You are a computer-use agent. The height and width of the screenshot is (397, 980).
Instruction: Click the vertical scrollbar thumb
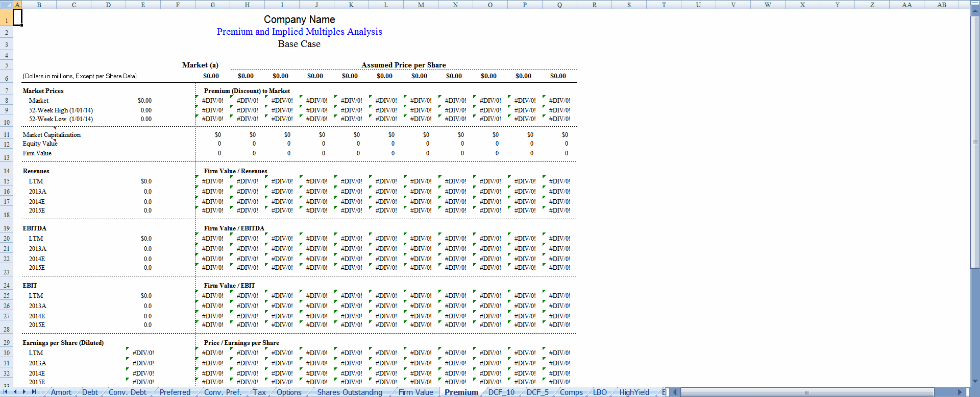pyautogui.click(x=975, y=142)
